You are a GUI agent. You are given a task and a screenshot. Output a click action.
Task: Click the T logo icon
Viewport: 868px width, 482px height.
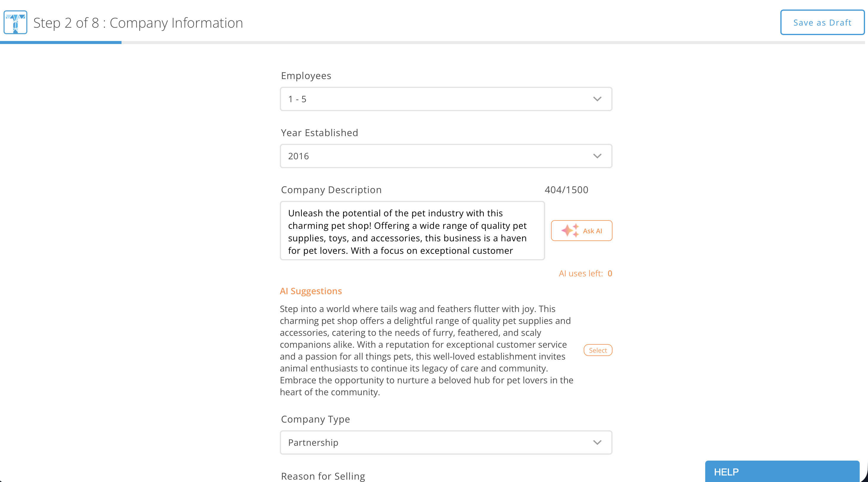(x=15, y=22)
